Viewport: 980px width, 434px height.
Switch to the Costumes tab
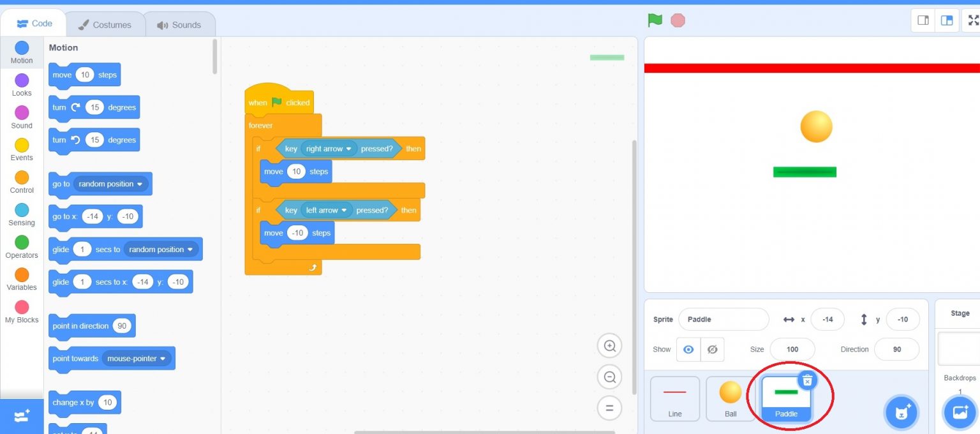tap(105, 25)
